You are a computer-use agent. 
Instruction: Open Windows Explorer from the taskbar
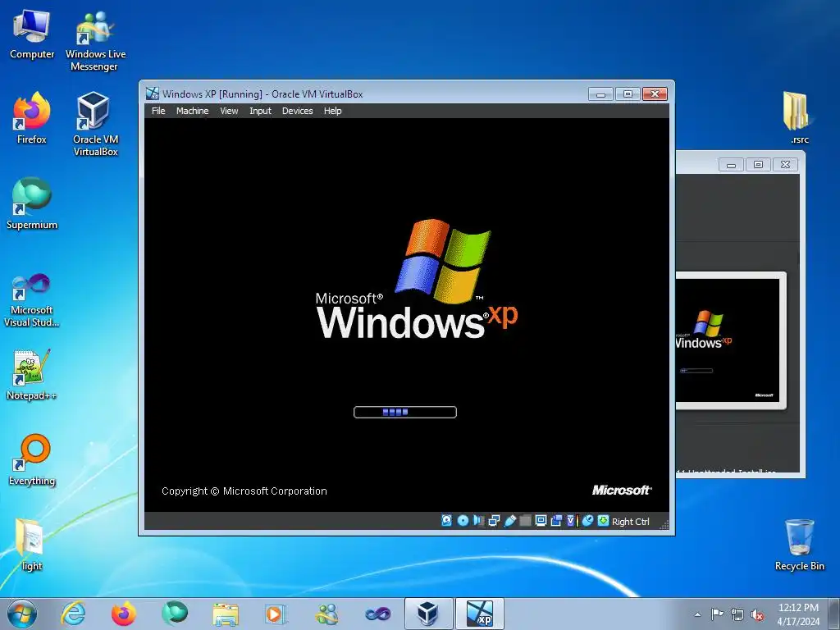226,614
